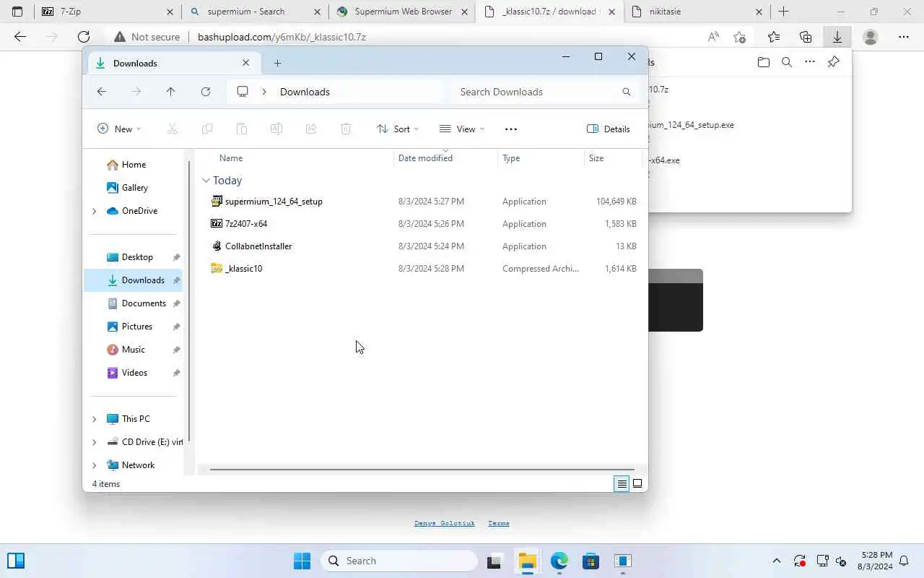
Task: Click the CollabnetInstaller file icon
Action: click(217, 246)
